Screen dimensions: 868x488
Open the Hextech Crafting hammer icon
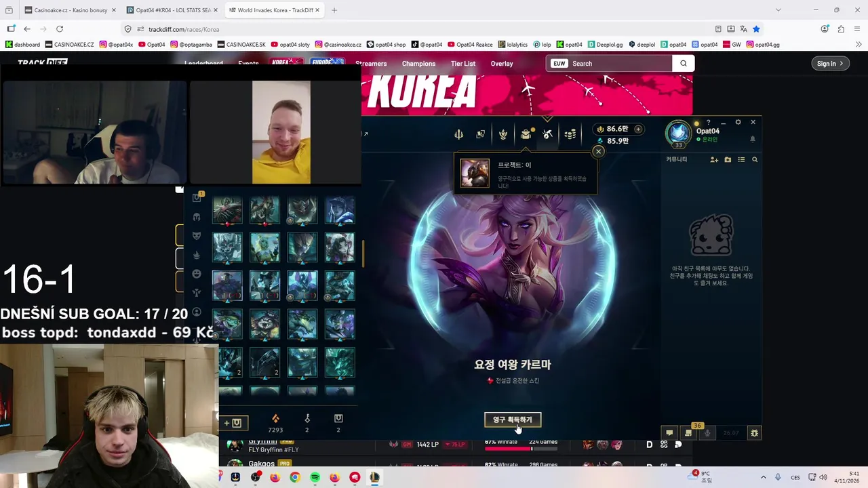coord(548,134)
